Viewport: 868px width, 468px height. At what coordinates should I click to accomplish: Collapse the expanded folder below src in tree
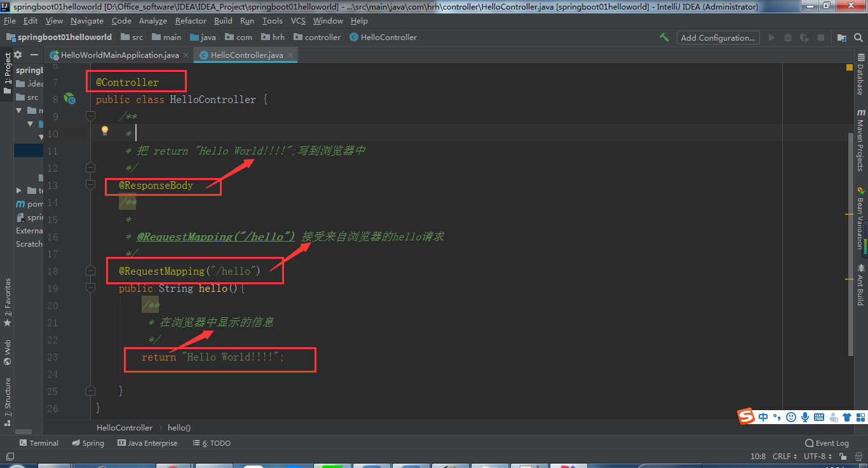pos(20,111)
